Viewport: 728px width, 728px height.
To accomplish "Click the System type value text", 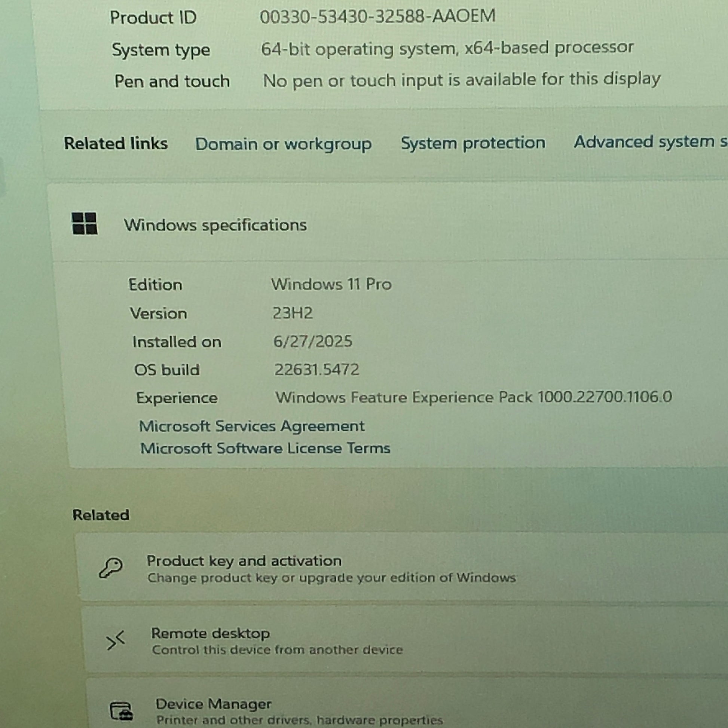I will [447, 49].
